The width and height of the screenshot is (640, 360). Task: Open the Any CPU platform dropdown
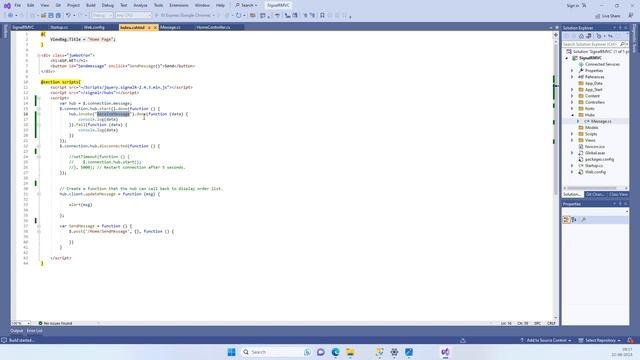(x=133, y=16)
